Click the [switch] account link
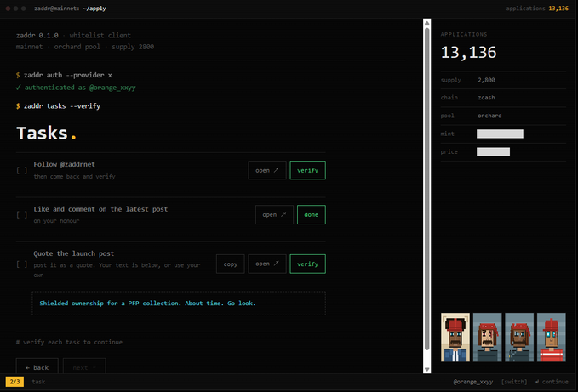Viewport: 578px width, 392px height. (514, 382)
